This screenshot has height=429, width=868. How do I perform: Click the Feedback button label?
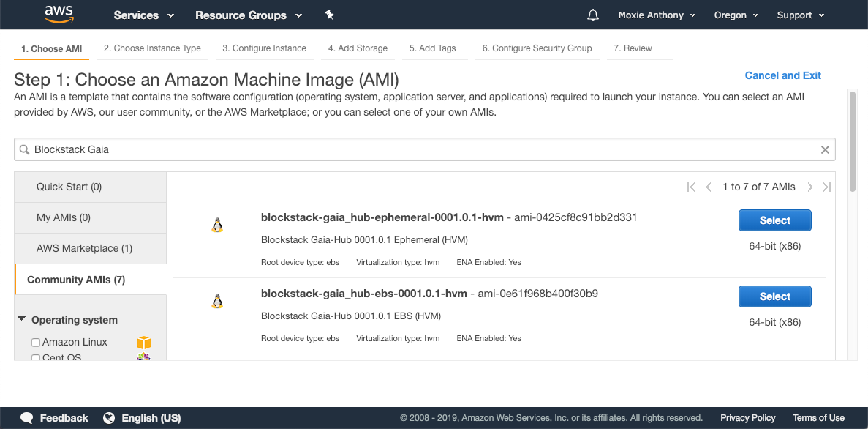(64, 418)
